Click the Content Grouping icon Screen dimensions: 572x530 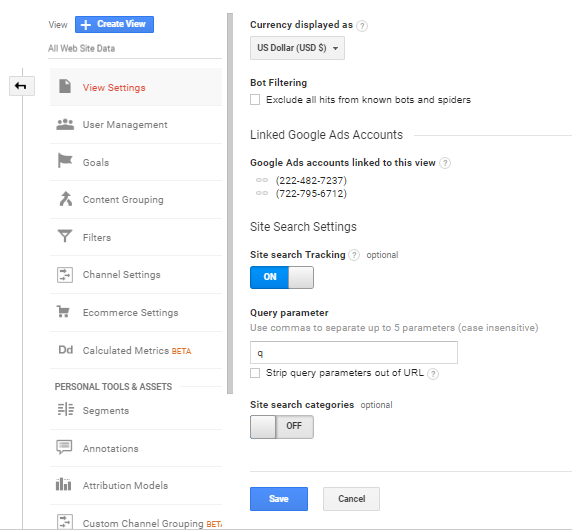pos(66,199)
